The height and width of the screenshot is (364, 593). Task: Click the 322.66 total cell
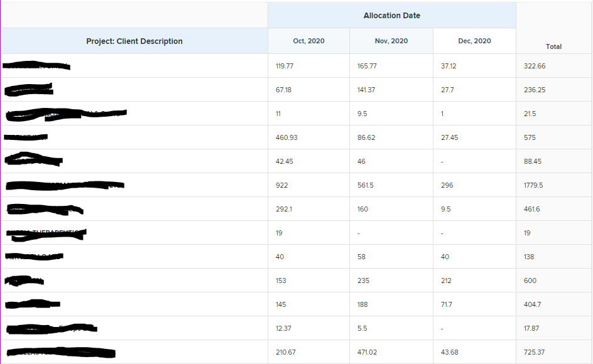535,66
